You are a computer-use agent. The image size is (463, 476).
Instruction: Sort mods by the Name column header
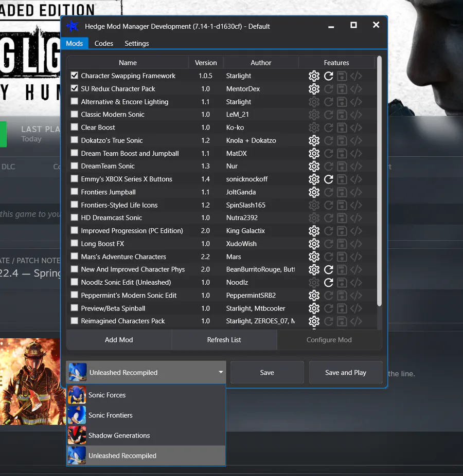point(128,63)
